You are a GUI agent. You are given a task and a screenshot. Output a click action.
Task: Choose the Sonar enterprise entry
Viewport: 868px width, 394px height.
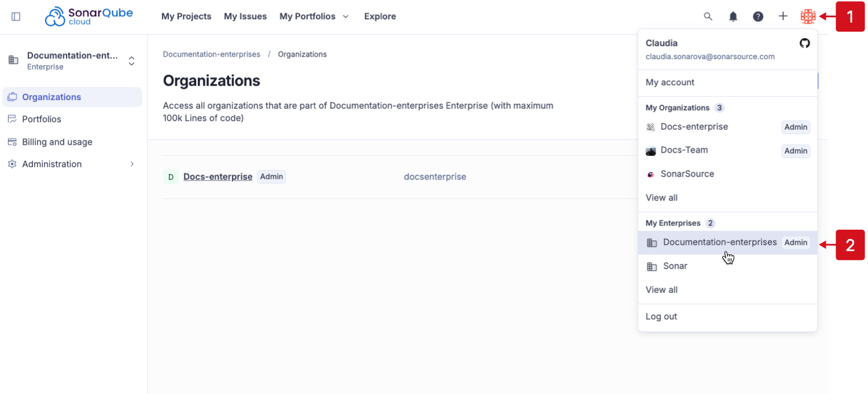point(728,266)
